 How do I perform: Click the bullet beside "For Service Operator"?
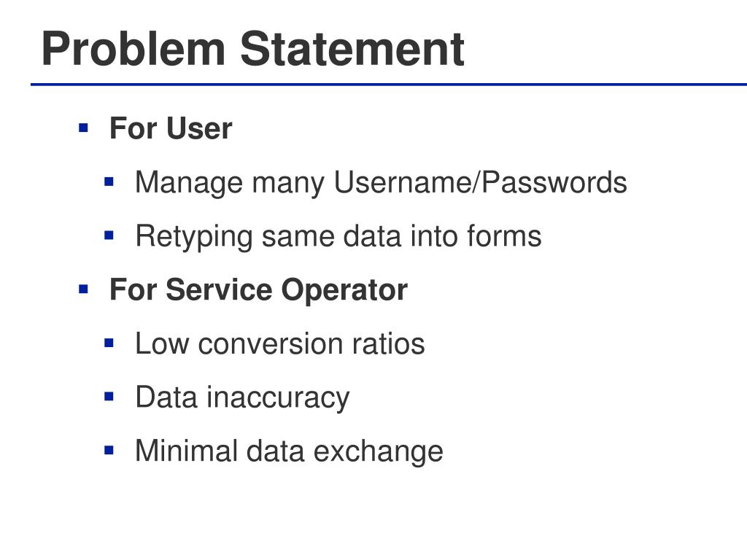(83, 289)
